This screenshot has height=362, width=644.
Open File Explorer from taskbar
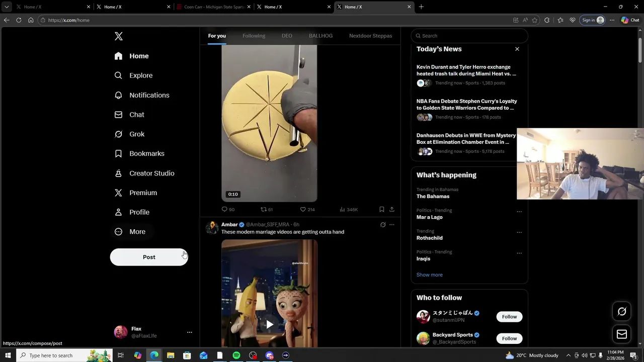[170, 355]
